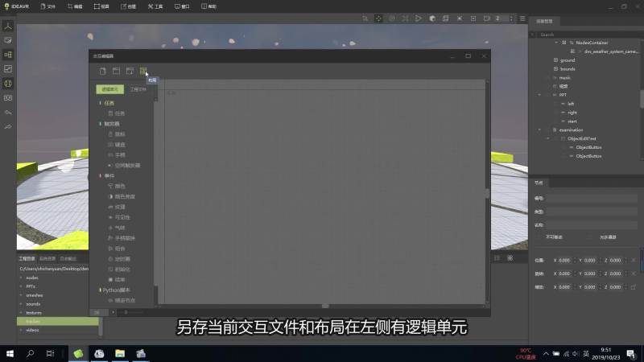Screen dimensions: 644x362
Task: Click the play triangle in the scene toolbar
Action: tap(418, 19)
